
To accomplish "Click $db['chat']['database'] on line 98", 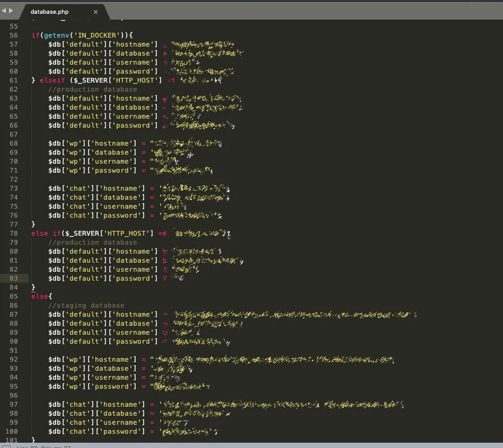I will pyautogui.click(x=96, y=414).
